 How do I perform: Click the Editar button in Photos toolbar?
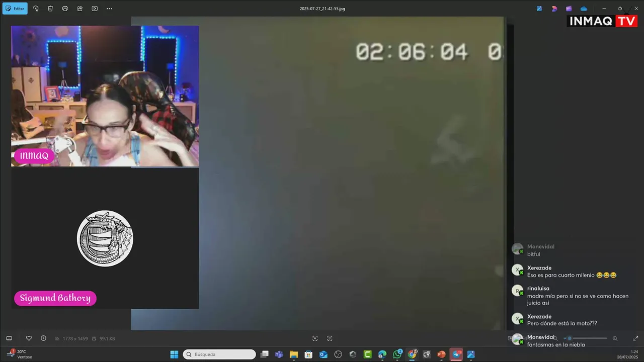[x=15, y=9]
